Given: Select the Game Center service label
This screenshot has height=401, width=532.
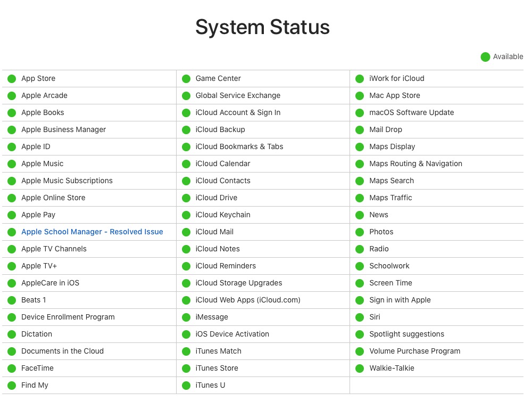Looking at the screenshot, I should 218,79.
